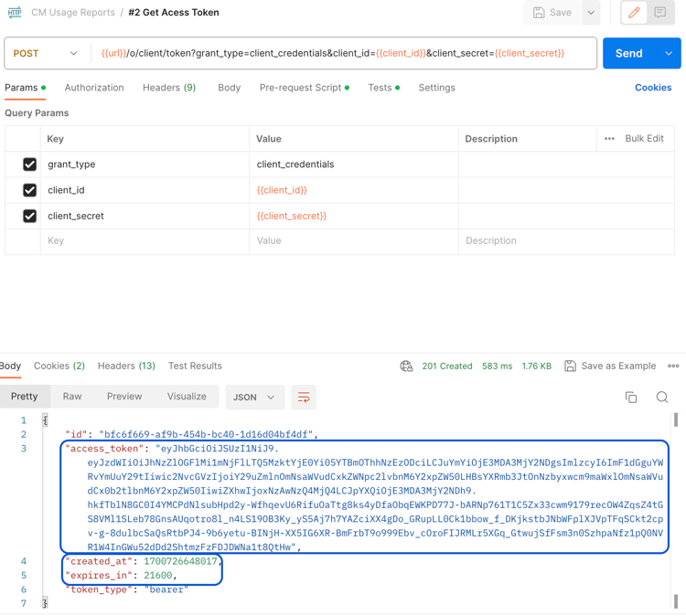This screenshot has width=686, height=616.
Task: Click the {{client_secret}} value cell
Action: click(x=353, y=216)
